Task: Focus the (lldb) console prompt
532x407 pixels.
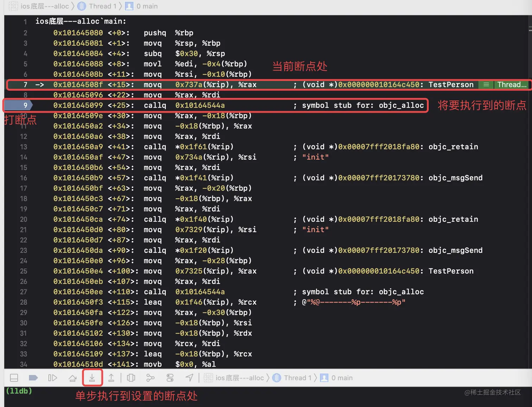Action: click(19, 391)
